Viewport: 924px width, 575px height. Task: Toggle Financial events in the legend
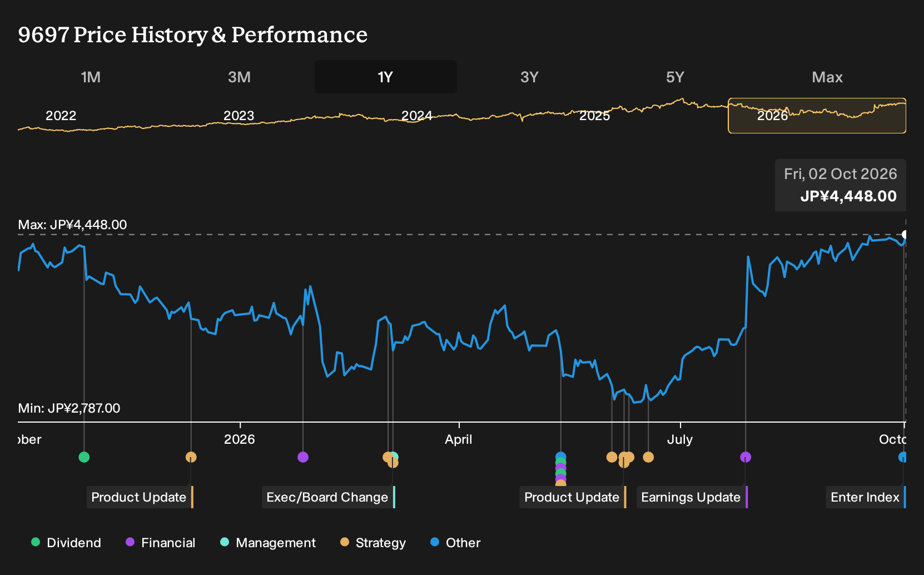[160, 543]
